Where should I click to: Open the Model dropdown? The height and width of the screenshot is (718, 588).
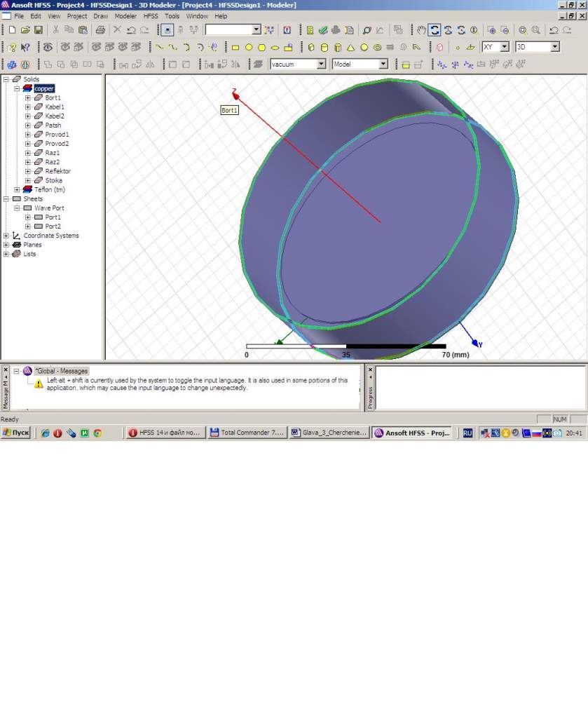click(383, 64)
